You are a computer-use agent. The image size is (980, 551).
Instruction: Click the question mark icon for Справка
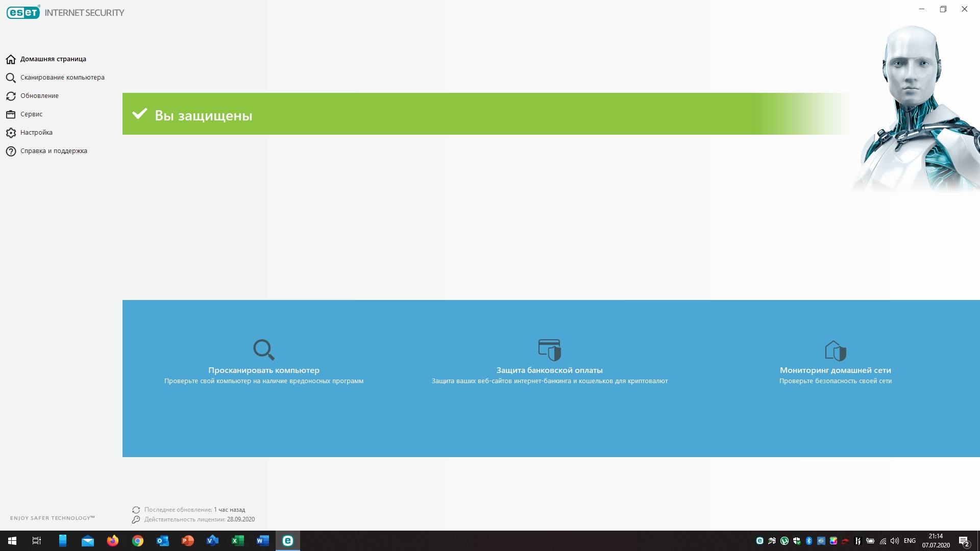click(x=11, y=151)
